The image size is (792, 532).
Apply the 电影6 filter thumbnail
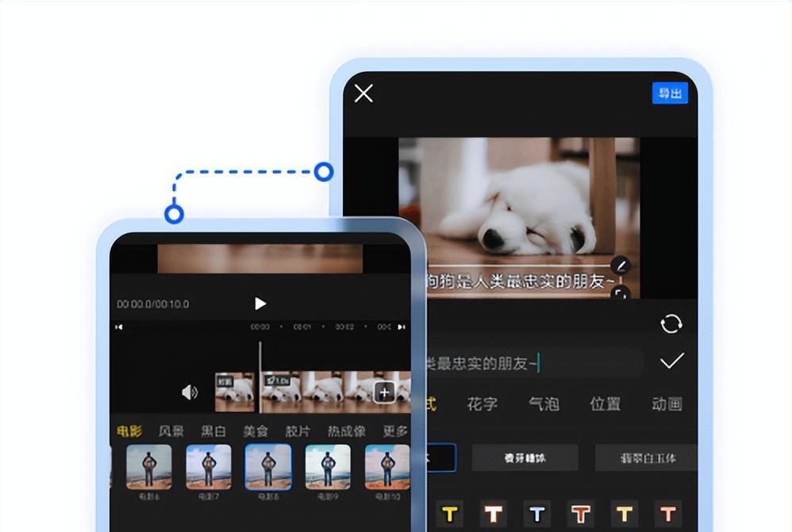coord(148,467)
